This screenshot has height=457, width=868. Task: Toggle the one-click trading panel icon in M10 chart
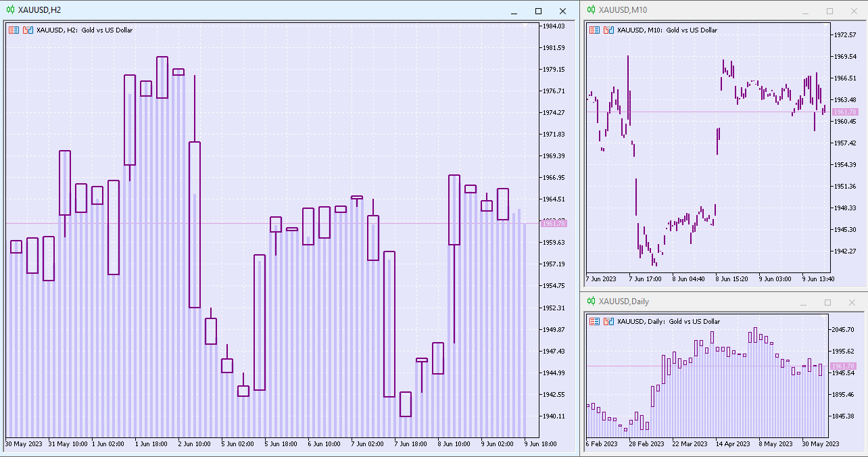tap(595, 30)
